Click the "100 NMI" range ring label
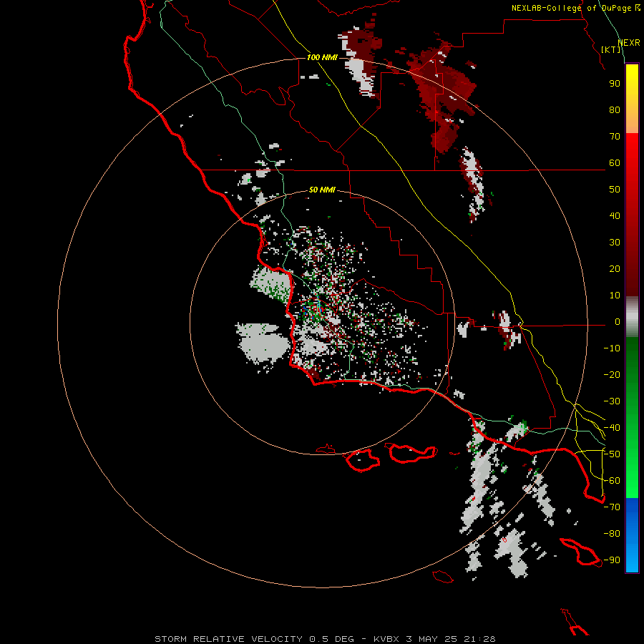The height and width of the screenshot is (644, 644). tap(322, 57)
